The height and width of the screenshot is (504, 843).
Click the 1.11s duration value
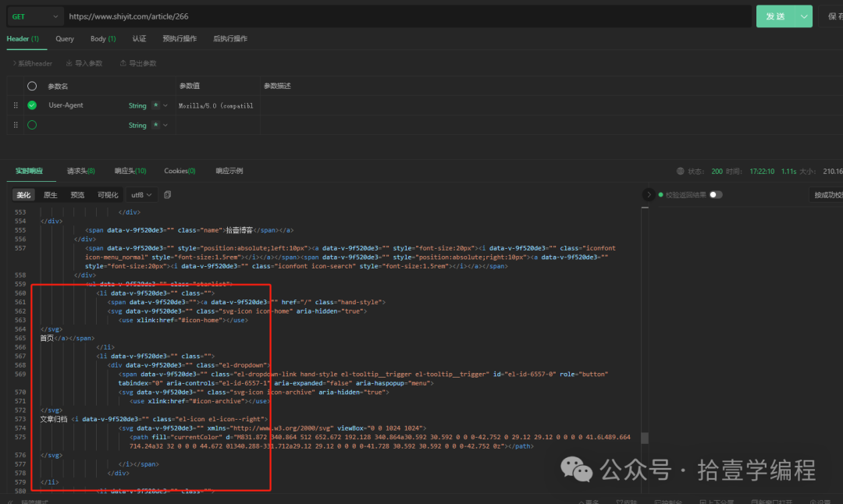tap(788, 172)
